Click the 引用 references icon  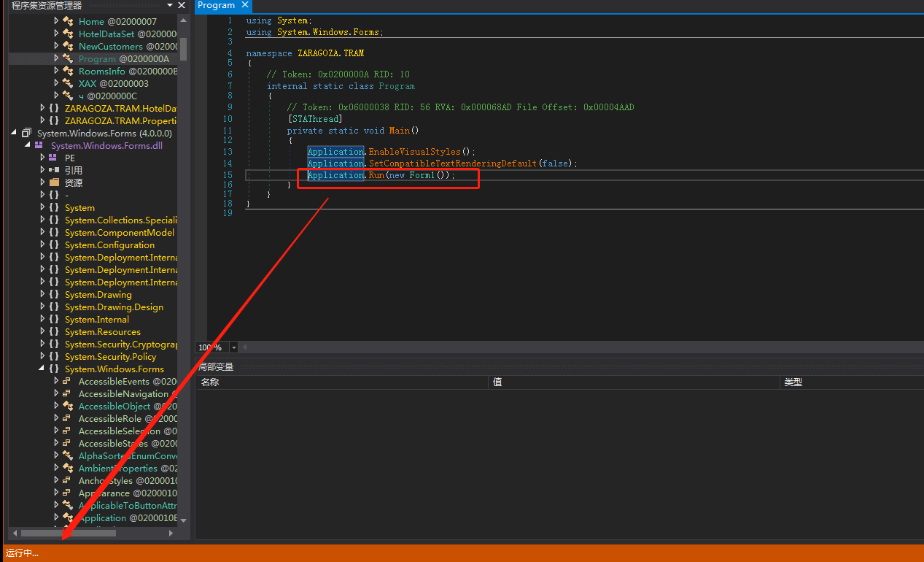(54, 170)
